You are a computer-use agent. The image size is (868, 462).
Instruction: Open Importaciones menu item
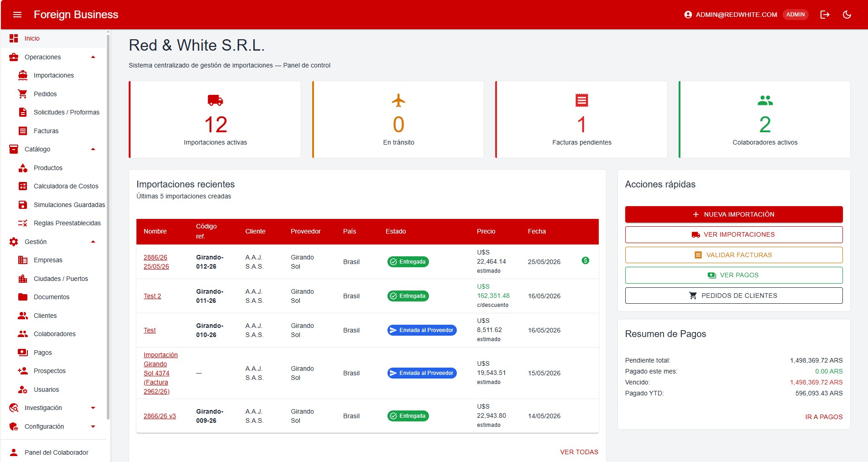[54, 75]
